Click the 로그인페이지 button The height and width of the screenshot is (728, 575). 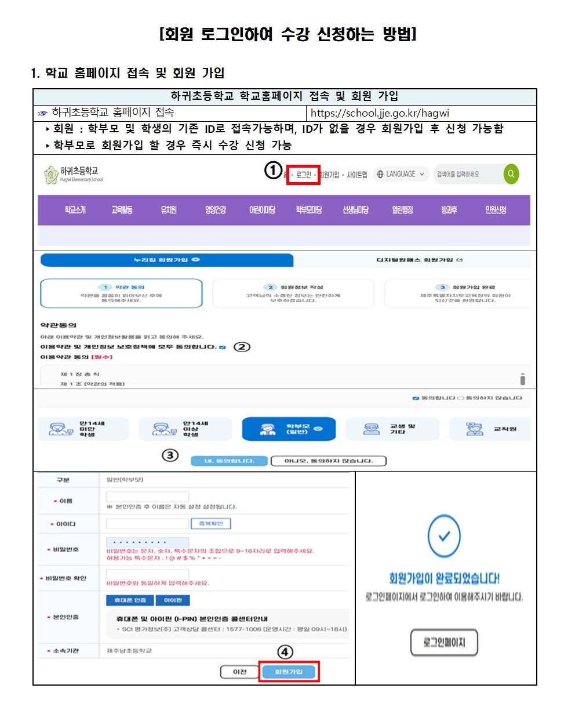444,642
